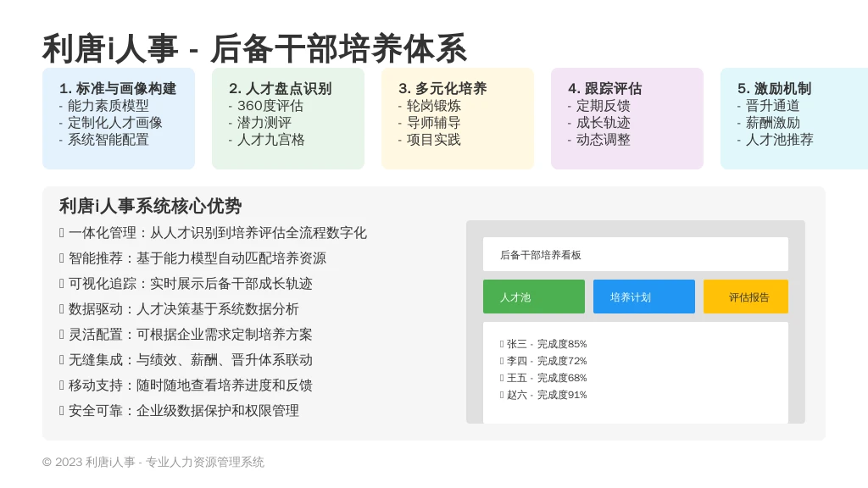Image resolution: width=868 pixels, height=488 pixels.
Task: Click the 利唐i人事系统核心优势 heading
Action: [151, 207]
